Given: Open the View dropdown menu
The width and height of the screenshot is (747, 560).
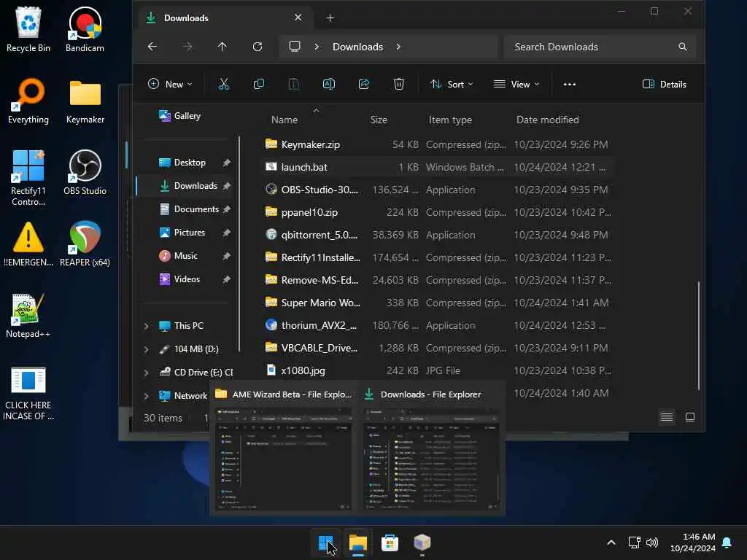Looking at the screenshot, I should (x=517, y=85).
